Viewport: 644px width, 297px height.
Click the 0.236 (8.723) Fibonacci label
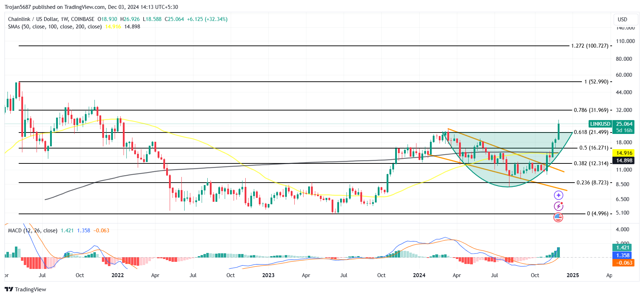(593, 183)
